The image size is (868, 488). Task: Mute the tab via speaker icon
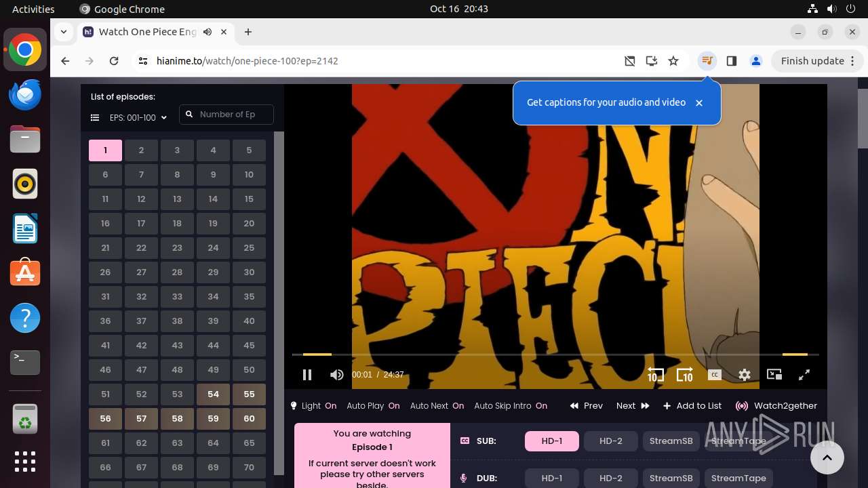208,32
